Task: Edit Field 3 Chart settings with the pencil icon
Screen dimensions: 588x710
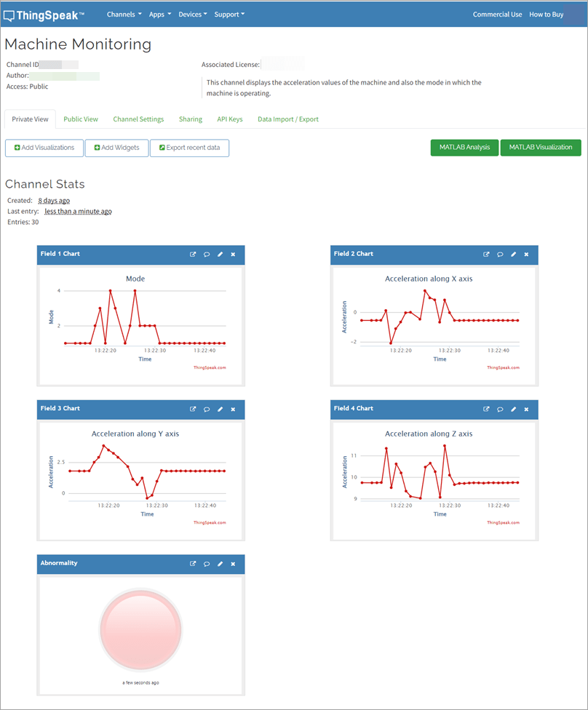Action: click(x=219, y=409)
